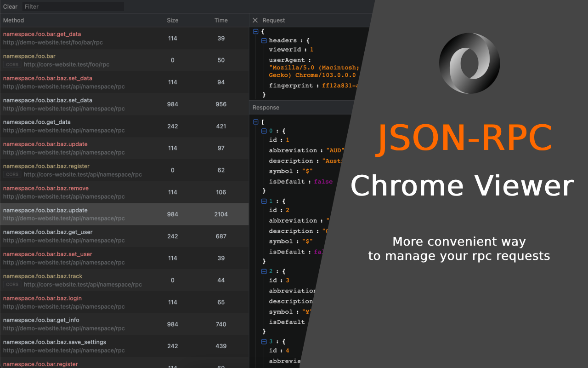This screenshot has height=368, width=588.
Task: Click the viewerId value in Request headers
Action: click(x=311, y=50)
